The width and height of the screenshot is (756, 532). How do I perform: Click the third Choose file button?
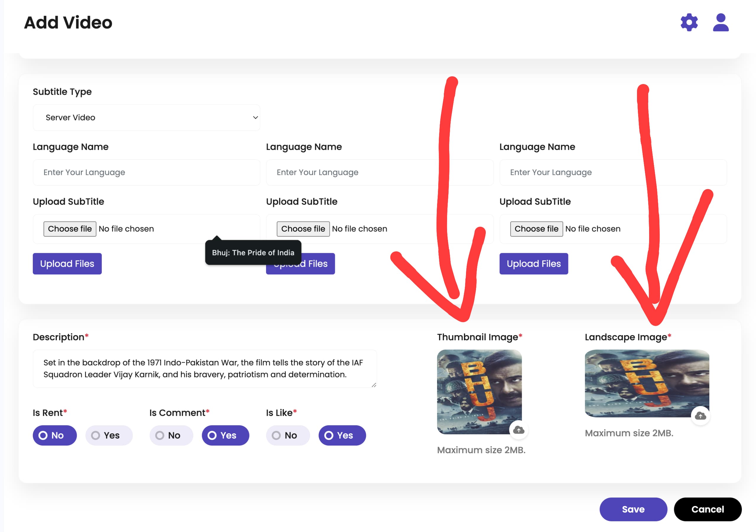point(536,229)
